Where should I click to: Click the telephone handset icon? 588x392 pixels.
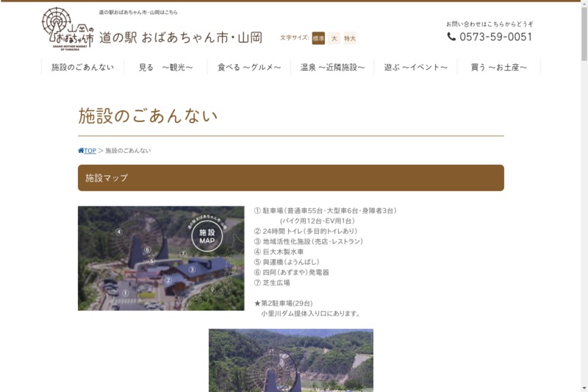point(451,37)
